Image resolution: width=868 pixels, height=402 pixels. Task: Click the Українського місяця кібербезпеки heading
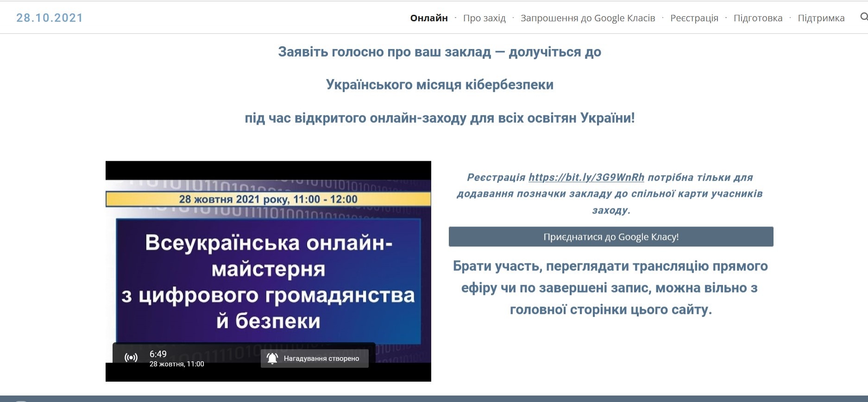(439, 85)
